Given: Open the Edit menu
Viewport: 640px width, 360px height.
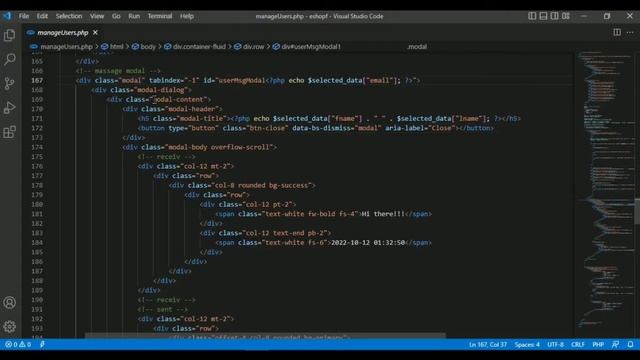Looking at the screenshot, I should [x=42, y=16].
